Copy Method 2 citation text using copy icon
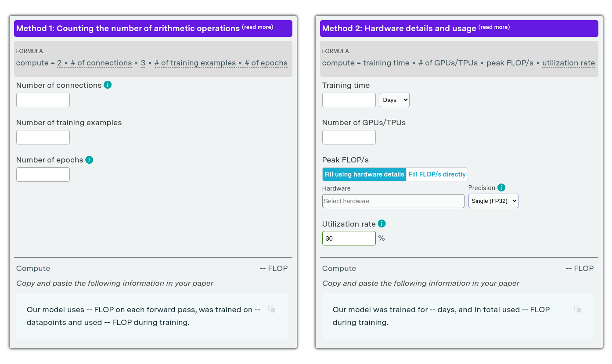This screenshot has height=364, width=612. tap(578, 309)
